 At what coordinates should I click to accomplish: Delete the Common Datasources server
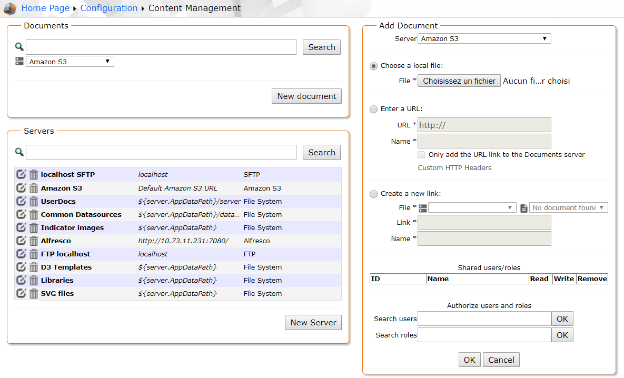coord(34,214)
